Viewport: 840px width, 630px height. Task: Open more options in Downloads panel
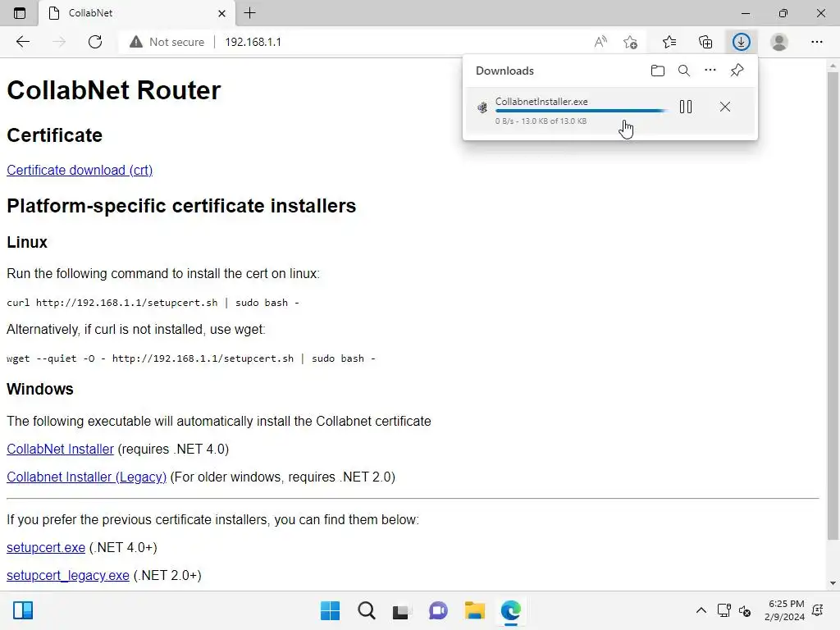pyautogui.click(x=710, y=71)
